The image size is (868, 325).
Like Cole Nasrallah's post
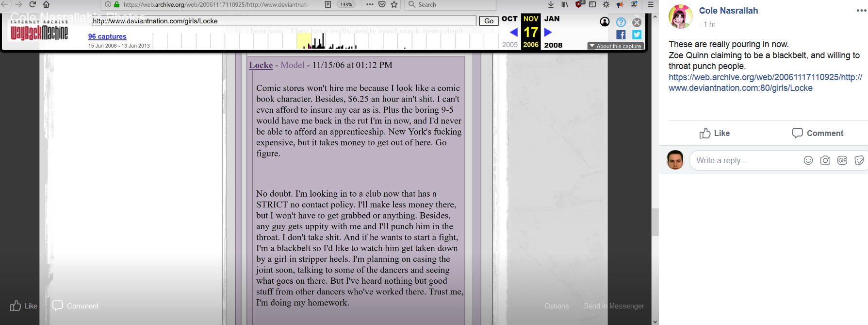715,133
